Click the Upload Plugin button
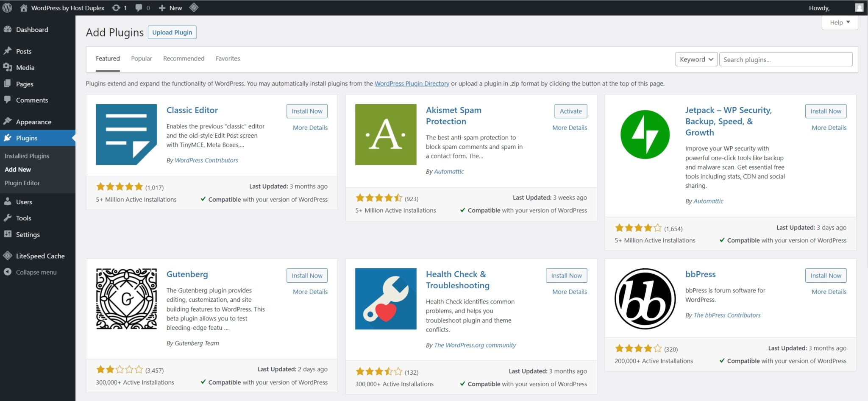Screen dimensions: 868x401 [172, 32]
